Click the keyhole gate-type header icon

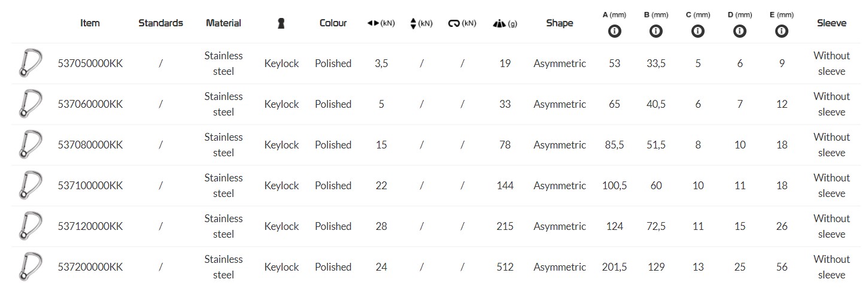click(281, 23)
